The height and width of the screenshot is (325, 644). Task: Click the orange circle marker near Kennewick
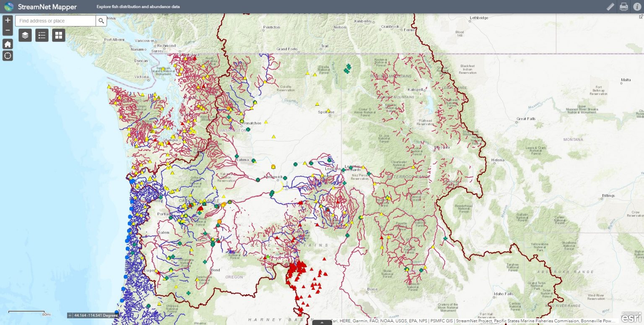[273, 166]
